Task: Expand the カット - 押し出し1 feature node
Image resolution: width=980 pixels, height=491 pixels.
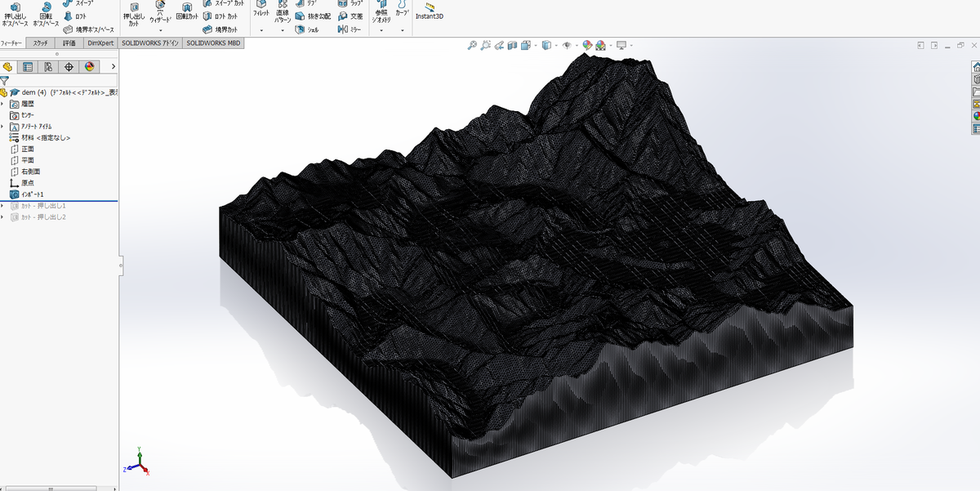Action: pyautogui.click(x=2, y=206)
